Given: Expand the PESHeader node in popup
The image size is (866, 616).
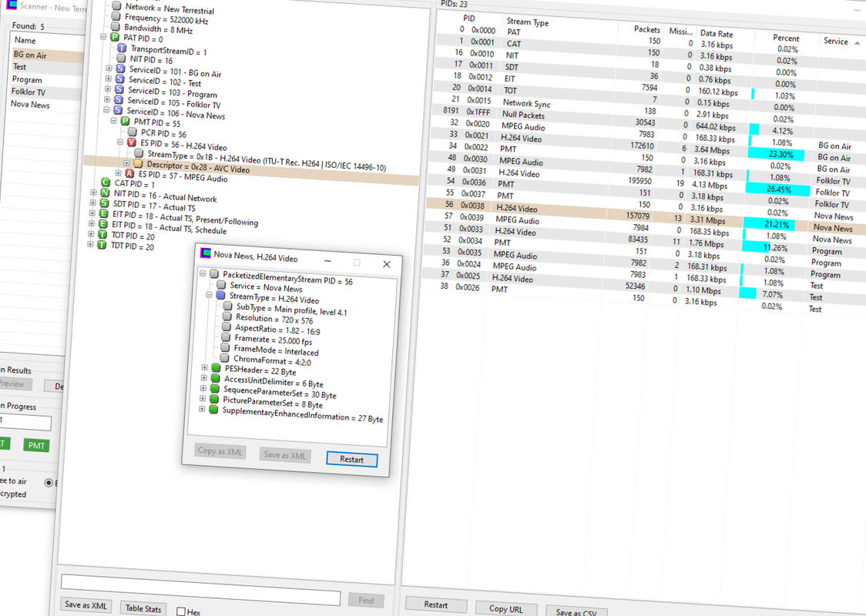Looking at the screenshot, I should tap(204, 367).
